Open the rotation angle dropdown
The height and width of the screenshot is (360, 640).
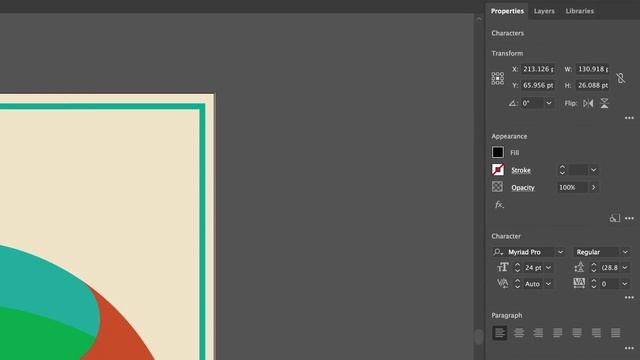[x=549, y=103]
